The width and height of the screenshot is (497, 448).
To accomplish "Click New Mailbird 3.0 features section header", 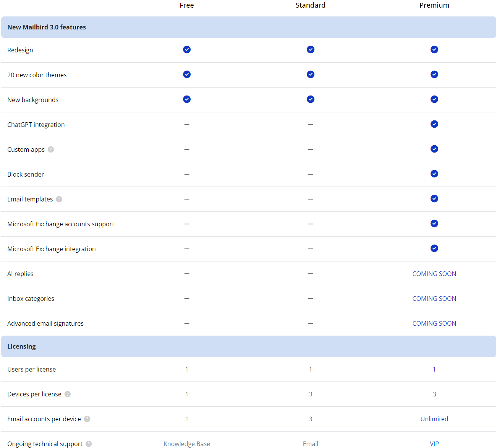I will pos(249,27).
